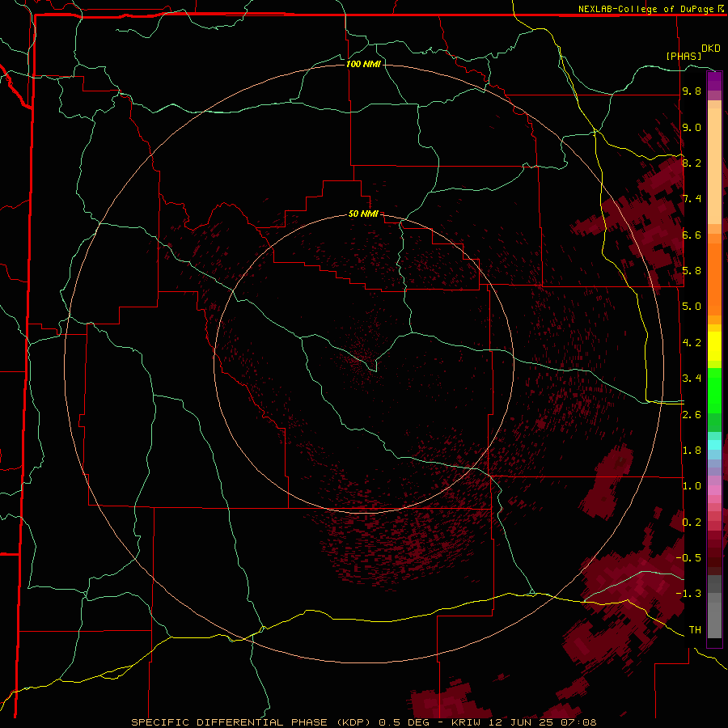Click the yellow segment of color bar
This screenshot has width=728, height=728.
714,346
